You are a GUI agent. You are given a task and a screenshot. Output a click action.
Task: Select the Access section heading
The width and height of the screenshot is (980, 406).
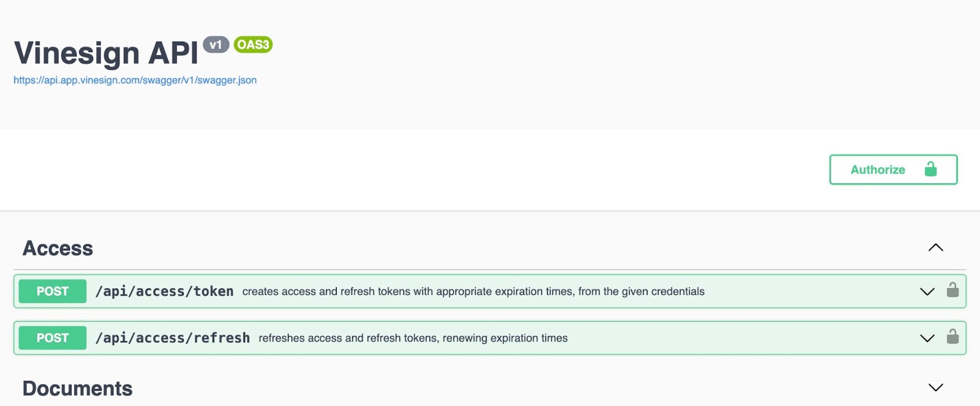click(x=58, y=249)
